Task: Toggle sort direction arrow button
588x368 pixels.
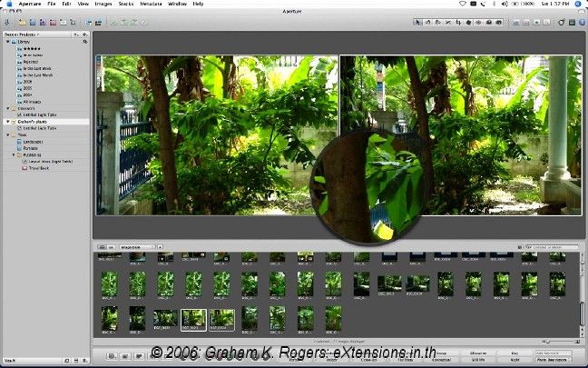Action: tap(160, 247)
